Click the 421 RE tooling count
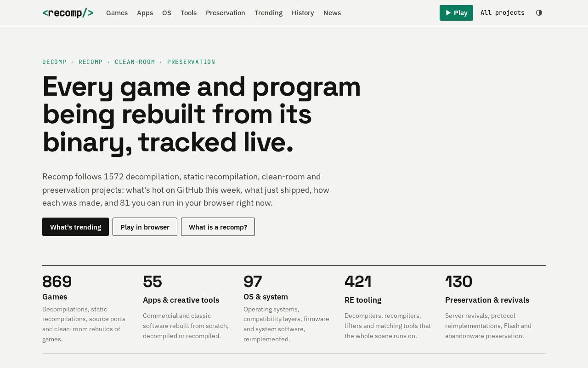The image size is (588, 368). click(x=358, y=282)
